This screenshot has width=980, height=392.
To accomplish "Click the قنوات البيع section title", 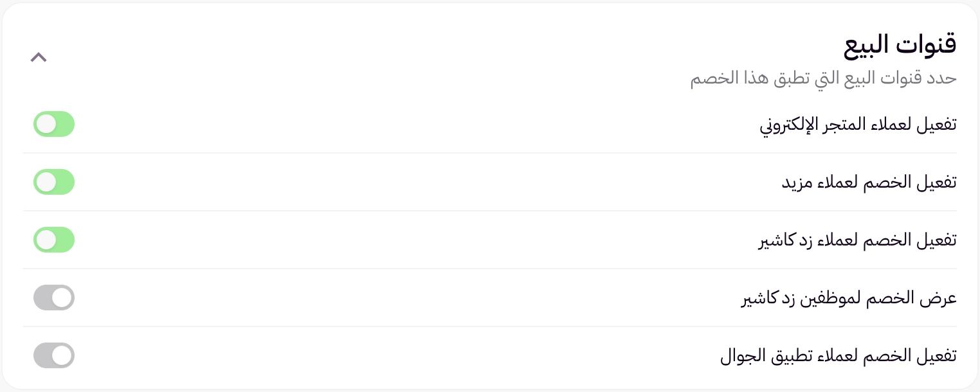I will 900,46.
